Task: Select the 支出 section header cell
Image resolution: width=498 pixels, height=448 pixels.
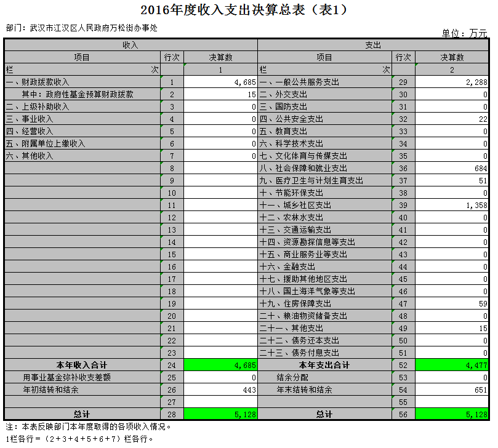Action: click(373, 45)
